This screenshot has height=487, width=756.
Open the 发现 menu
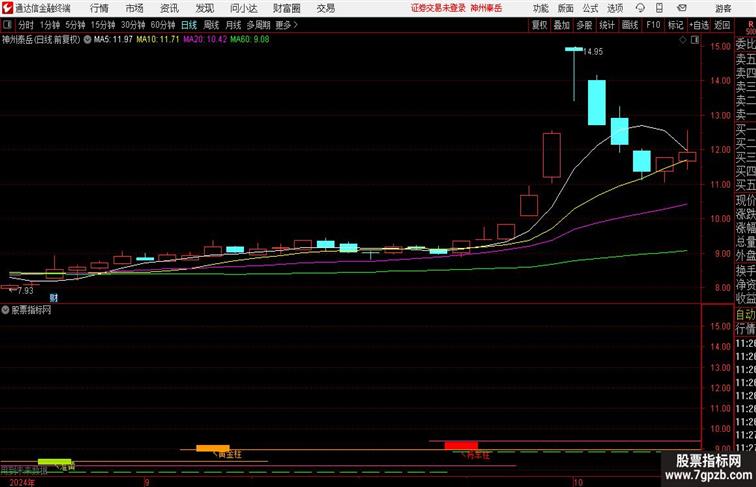coord(204,8)
